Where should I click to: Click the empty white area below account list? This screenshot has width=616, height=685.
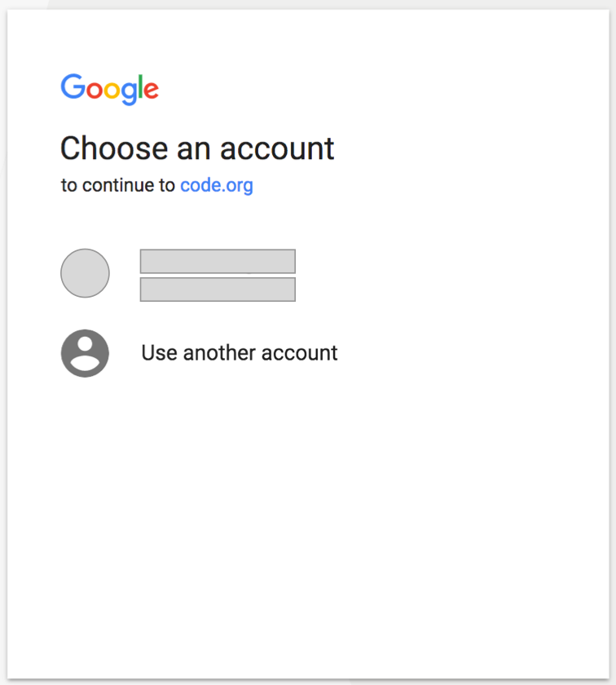[308, 524]
